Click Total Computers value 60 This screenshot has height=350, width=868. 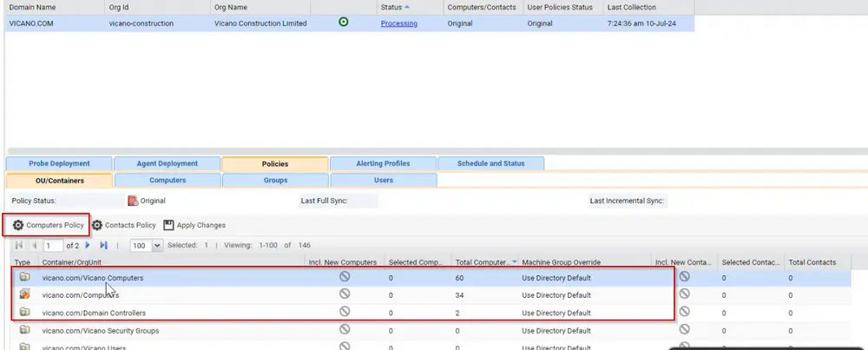[x=459, y=278]
